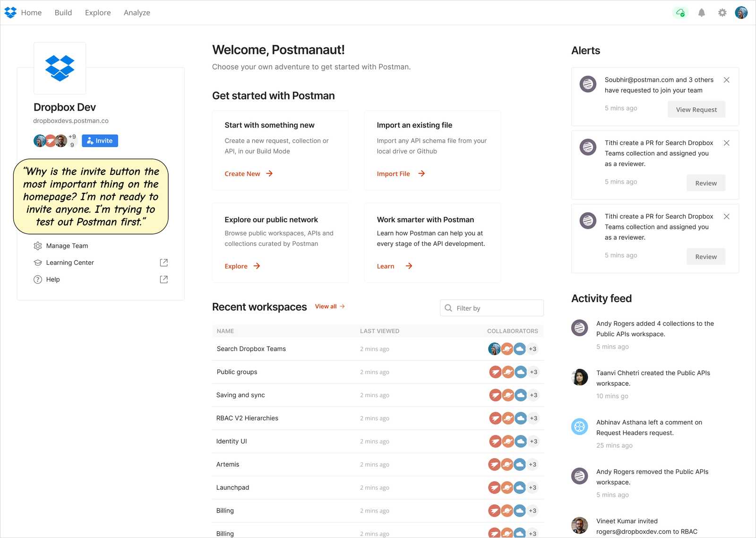Click Taanvi Chhetri's avatar in activity feed
Viewport: 756px width, 538px height.
580,377
